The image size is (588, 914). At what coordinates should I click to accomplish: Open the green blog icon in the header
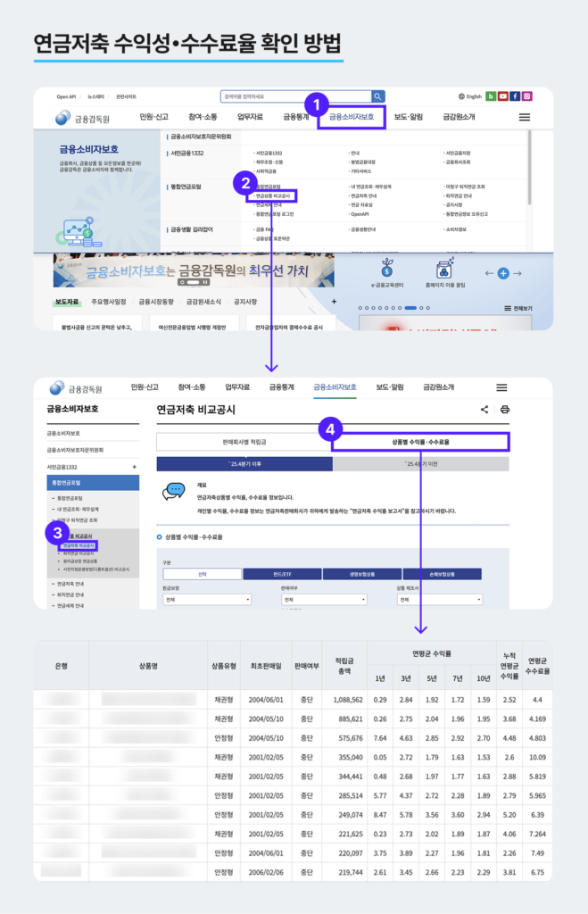pos(491,96)
